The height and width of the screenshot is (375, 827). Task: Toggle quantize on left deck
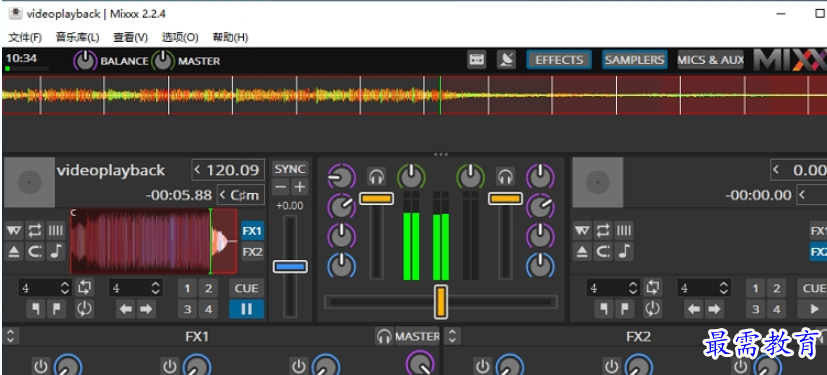tap(34, 252)
